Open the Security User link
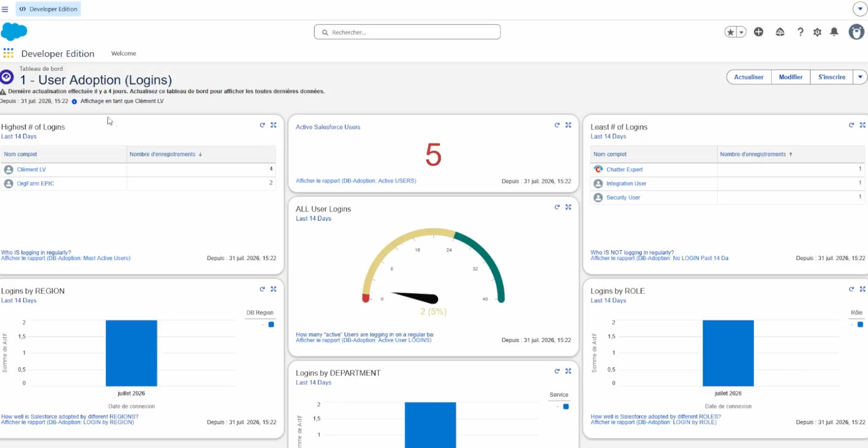This screenshot has height=448, width=868. pyautogui.click(x=623, y=198)
